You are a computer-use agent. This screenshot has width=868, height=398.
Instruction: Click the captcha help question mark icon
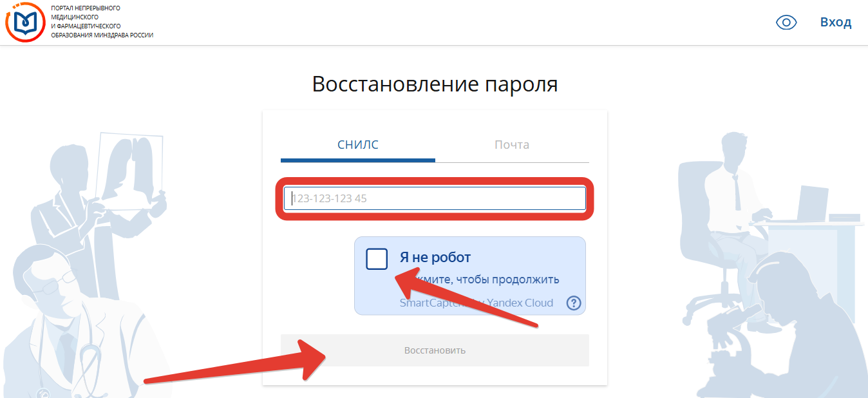pos(574,303)
